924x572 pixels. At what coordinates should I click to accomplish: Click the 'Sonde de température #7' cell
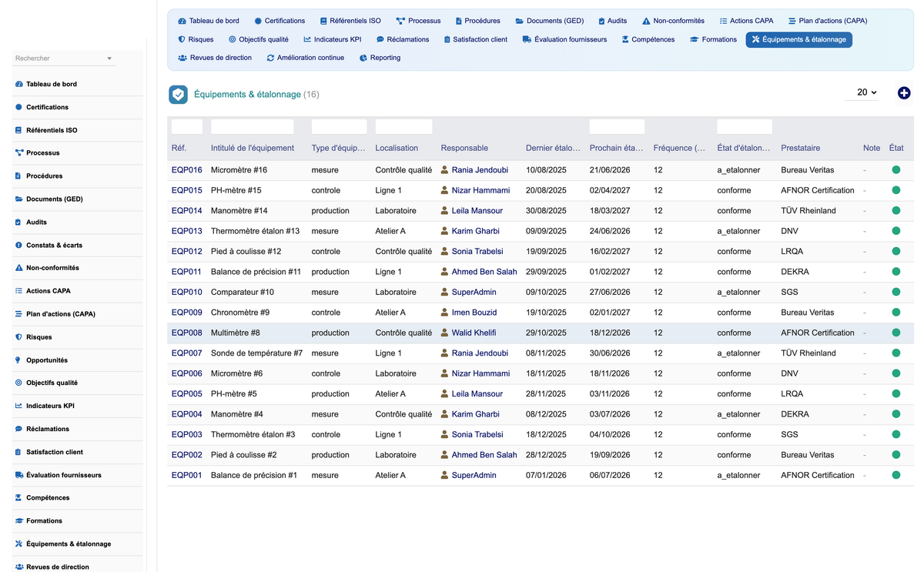click(256, 353)
